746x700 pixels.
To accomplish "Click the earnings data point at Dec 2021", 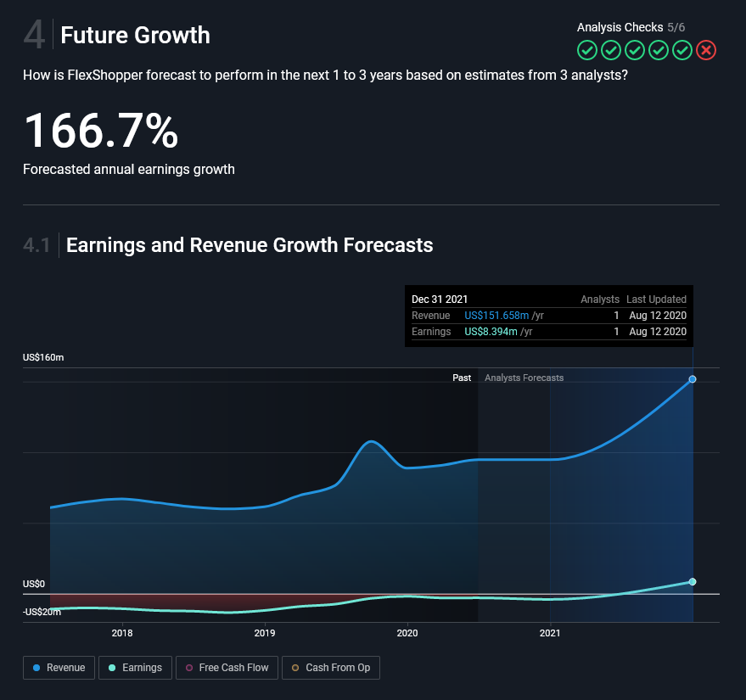I will pyautogui.click(x=693, y=581).
